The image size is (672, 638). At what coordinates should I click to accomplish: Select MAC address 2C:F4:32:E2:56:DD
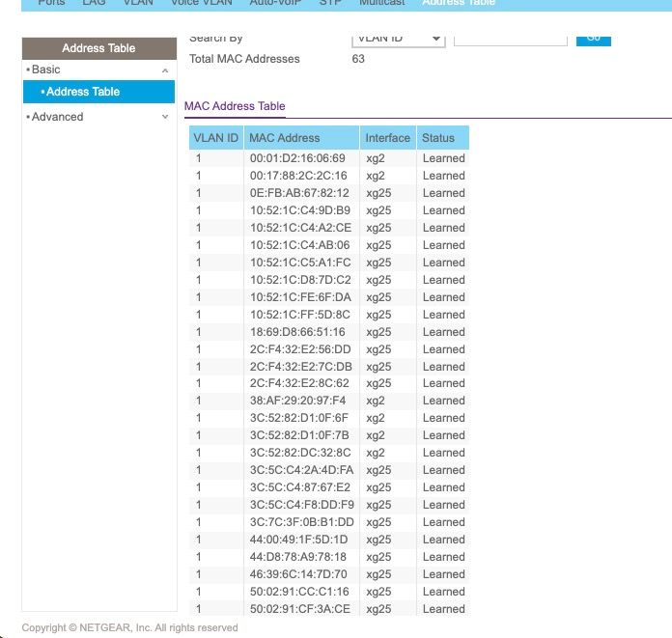[x=300, y=349]
